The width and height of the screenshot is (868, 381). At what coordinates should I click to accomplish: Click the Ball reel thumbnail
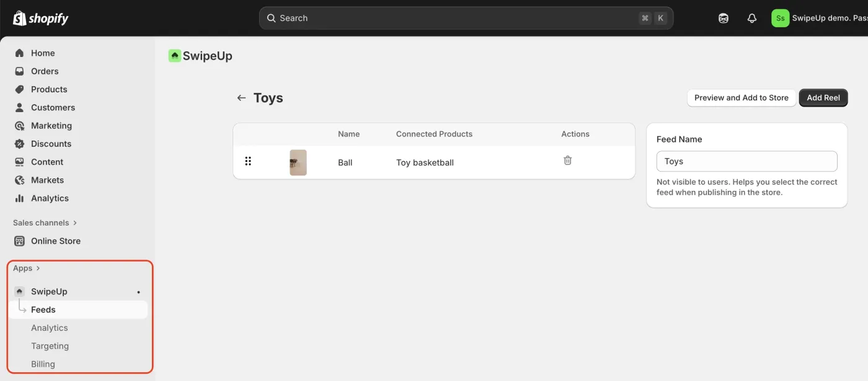coord(298,162)
